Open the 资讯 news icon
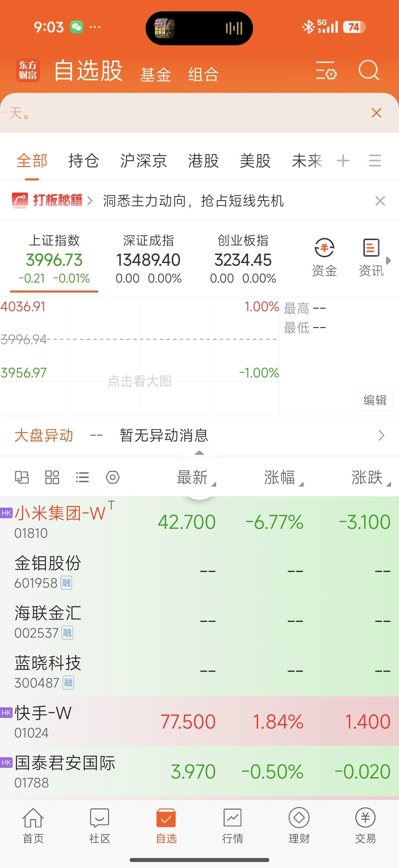399x868 pixels. (x=371, y=257)
